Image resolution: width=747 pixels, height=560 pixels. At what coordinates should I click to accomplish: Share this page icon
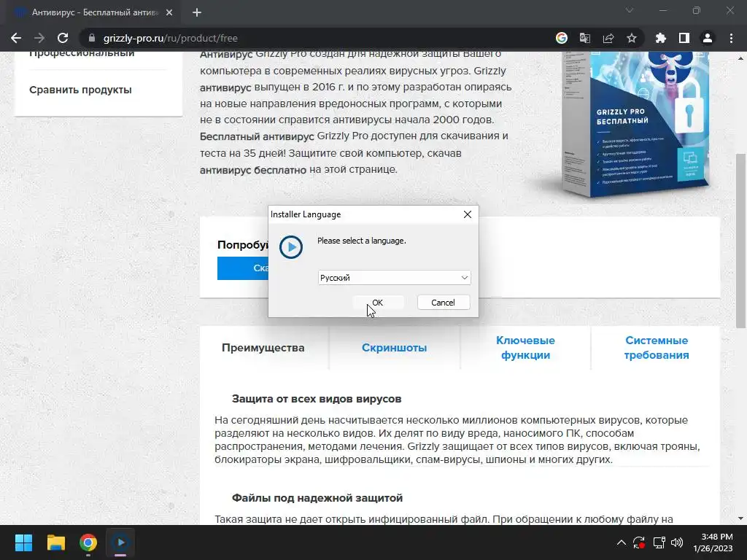click(608, 38)
